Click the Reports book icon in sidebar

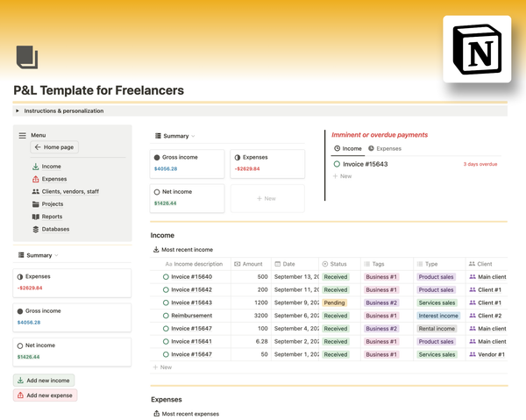pos(35,217)
